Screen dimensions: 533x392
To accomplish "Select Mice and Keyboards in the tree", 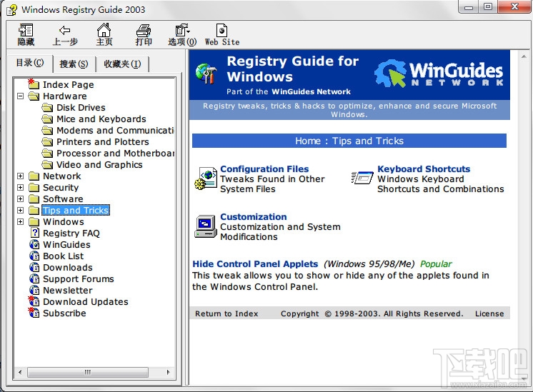I will tap(101, 119).
